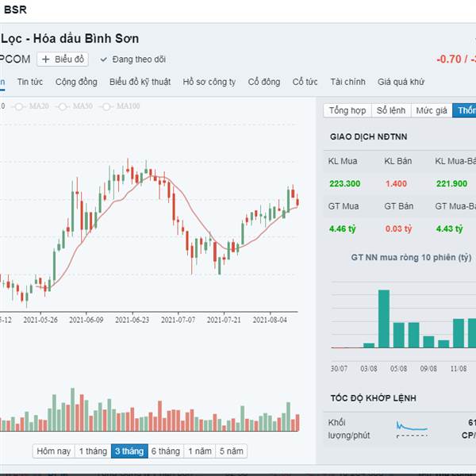476x476 pixels.
Task: Select the Cổ tức tab
Action: pos(305,82)
